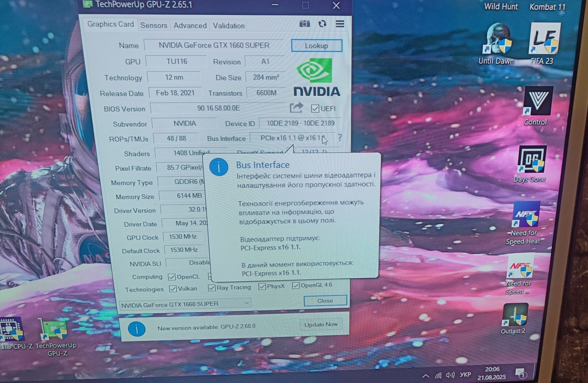The image size is (588, 383).
Task: Switch to the Graphics Card tab
Action: (110, 24)
